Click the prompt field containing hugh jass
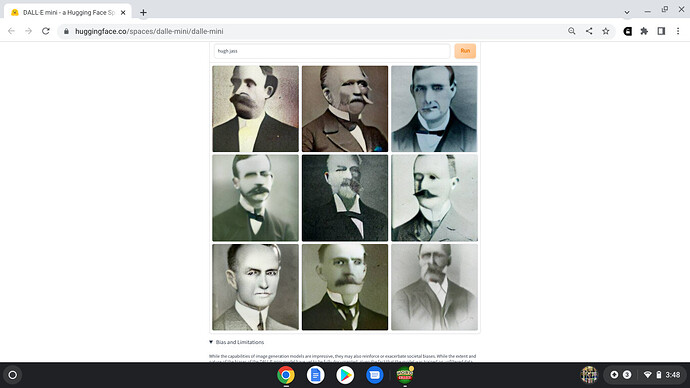 (x=332, y=51)
